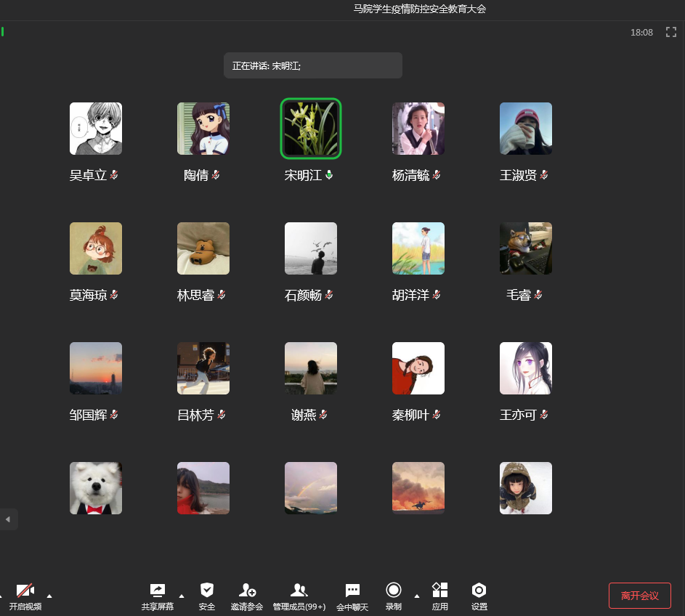Expand share screen options arrow
The height and width of the screenshot is (616, 685).
[182, 596]
